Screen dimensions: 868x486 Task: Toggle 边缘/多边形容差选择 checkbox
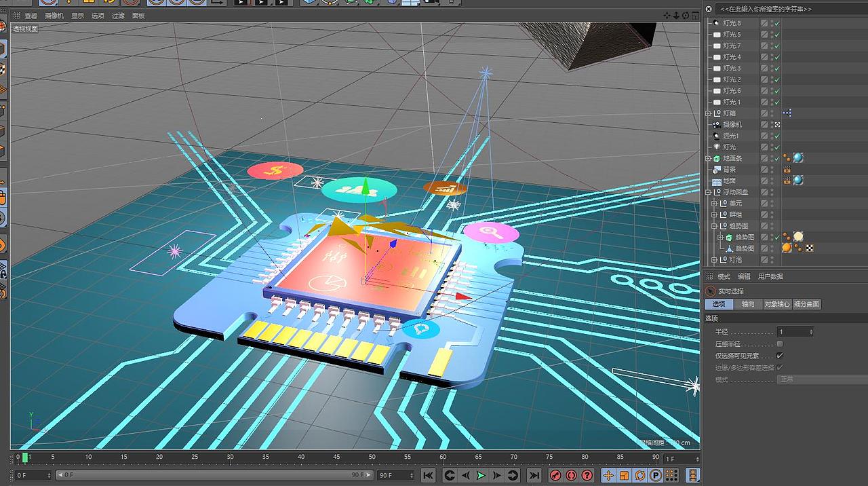click(780, 367)
